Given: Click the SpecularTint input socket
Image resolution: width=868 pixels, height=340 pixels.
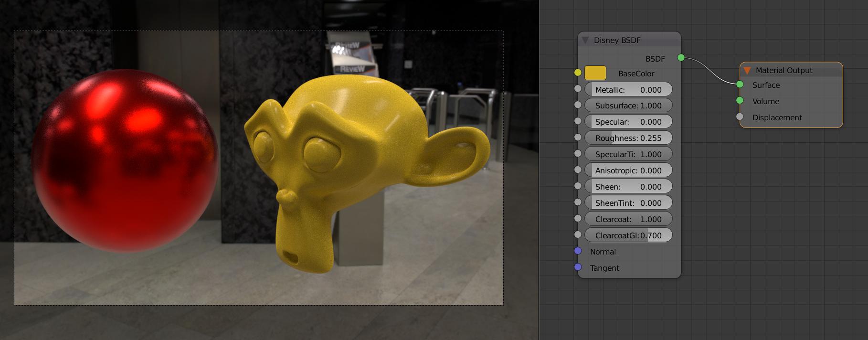Looking at the screenshot, I should tap(578, 154).
